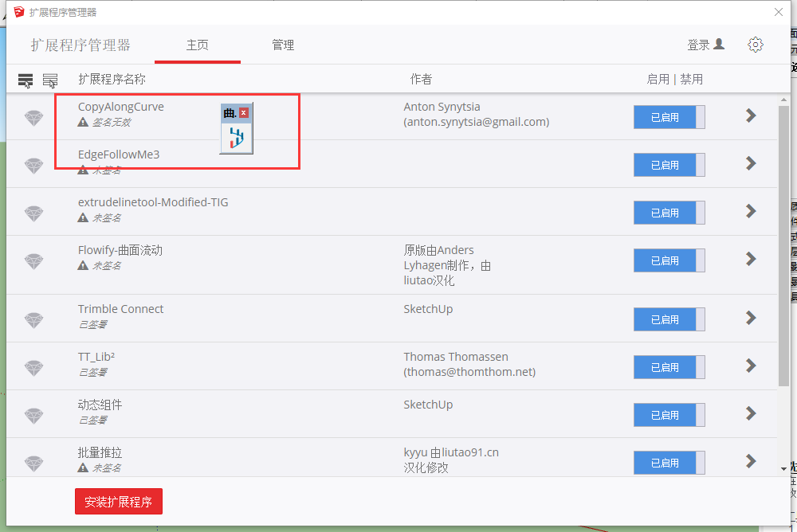Open settings via the gear icon
Image resolution: width=797 pixels, height=532 pixels.
point(755,45)
